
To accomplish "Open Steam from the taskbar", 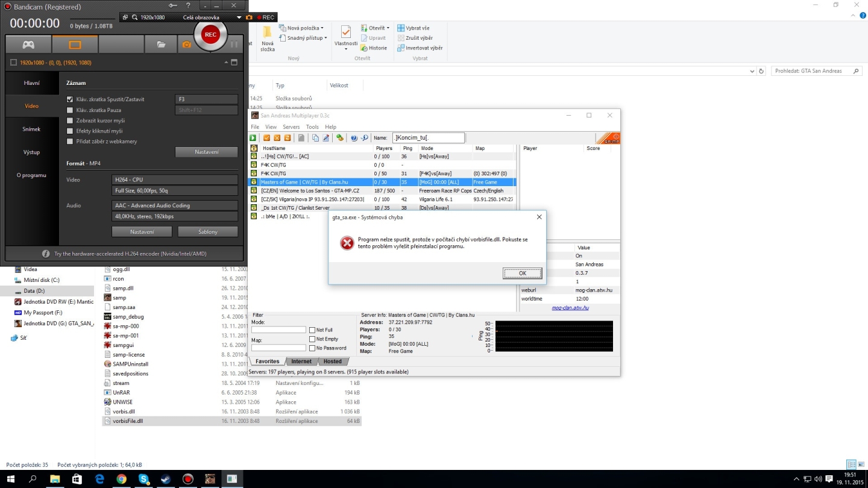I will pos(166,479).
